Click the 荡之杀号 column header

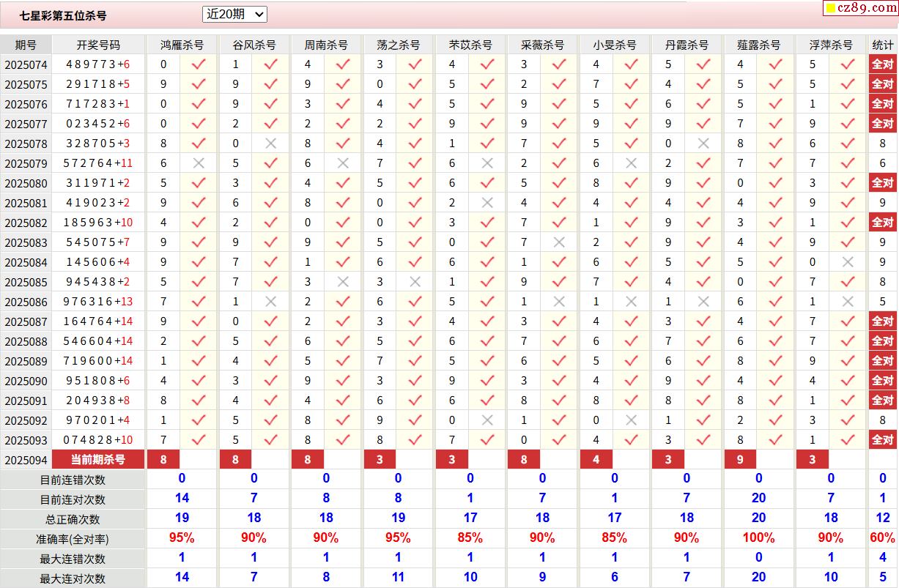pyautogui.click(x=398, y=45)
